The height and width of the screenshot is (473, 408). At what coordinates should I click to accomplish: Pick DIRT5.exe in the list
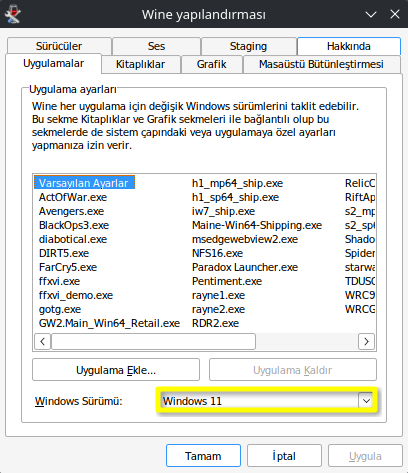[64, 253]
